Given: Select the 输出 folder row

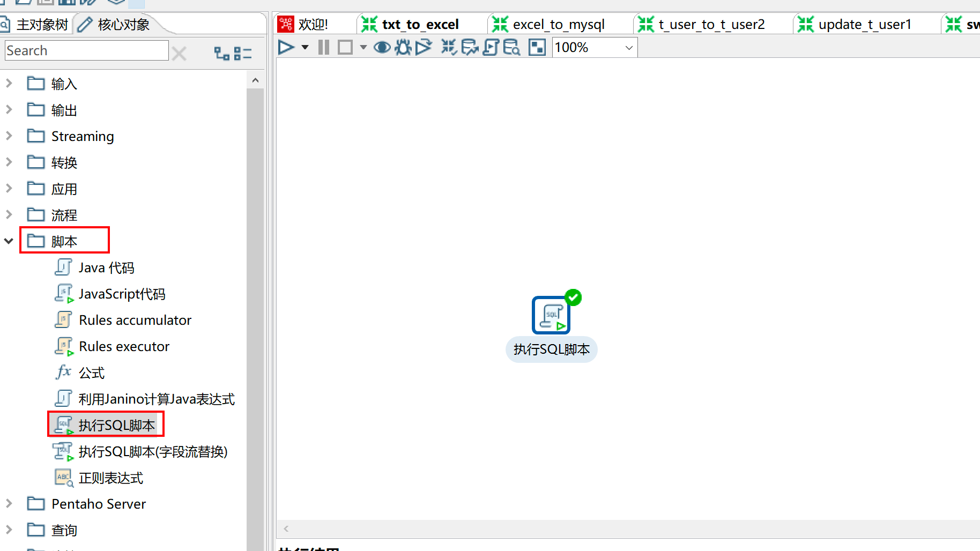Looking at the screenshot, I should coord(53,110).
